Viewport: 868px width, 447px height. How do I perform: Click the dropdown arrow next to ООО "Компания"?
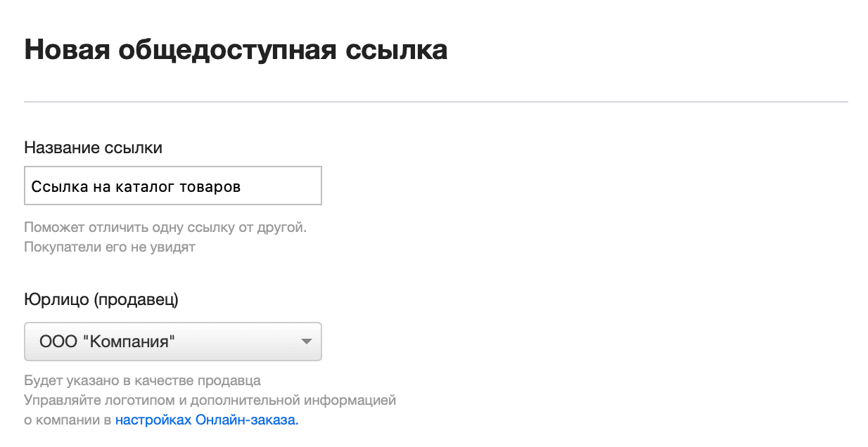point(307,342)
